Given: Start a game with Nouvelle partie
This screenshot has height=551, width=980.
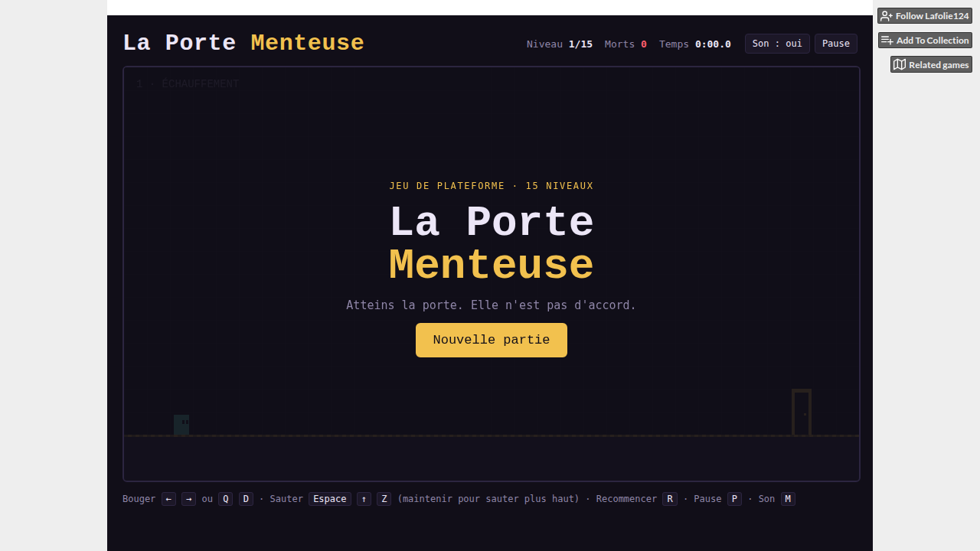Looking at the screenshot, I should [x=492, y=340].
